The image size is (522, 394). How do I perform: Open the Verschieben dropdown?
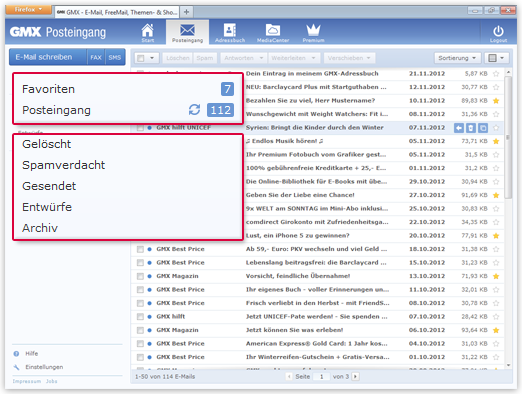(x=349, y=58)
